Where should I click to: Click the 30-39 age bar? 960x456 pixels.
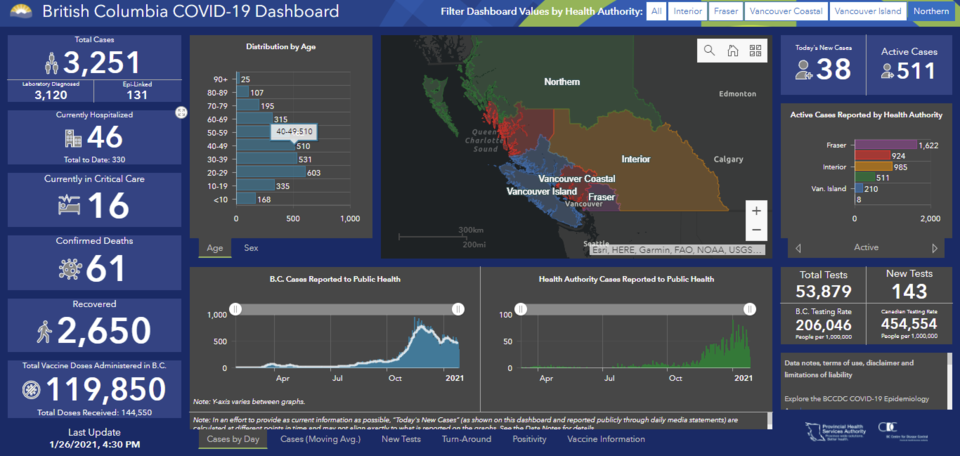tap(267, 159)
